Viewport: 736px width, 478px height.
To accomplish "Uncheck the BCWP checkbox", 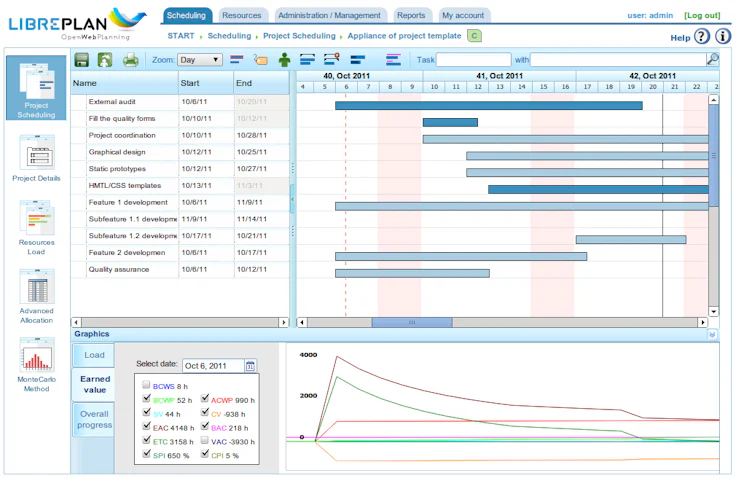I will [x=146, y=399].
